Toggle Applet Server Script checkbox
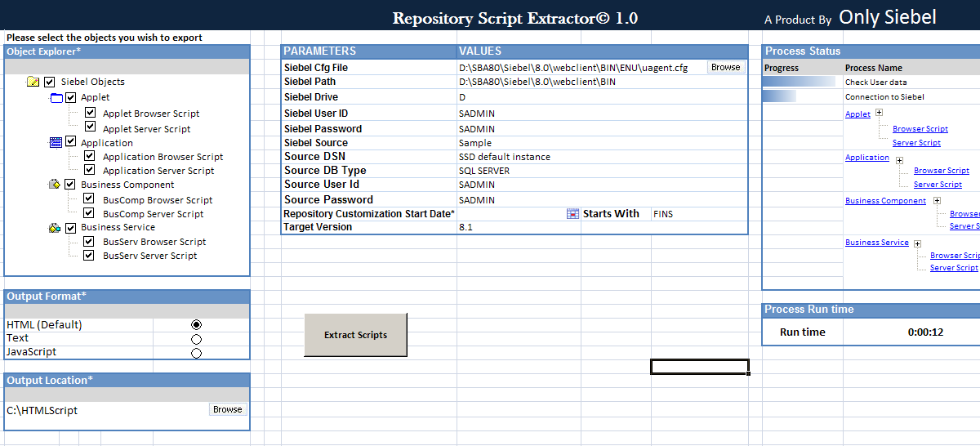Viewport: 980px width, 446px height. tap(90, 127)
